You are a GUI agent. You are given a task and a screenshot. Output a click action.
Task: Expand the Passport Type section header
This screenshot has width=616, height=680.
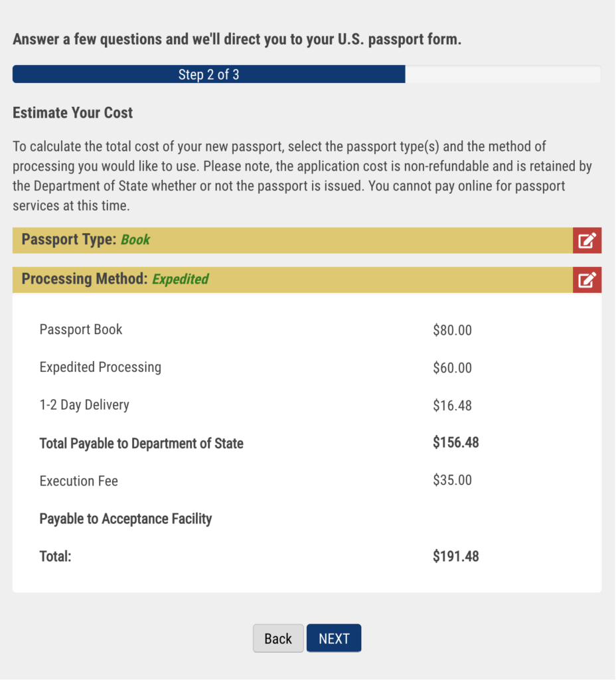click(x=292, y=240)
